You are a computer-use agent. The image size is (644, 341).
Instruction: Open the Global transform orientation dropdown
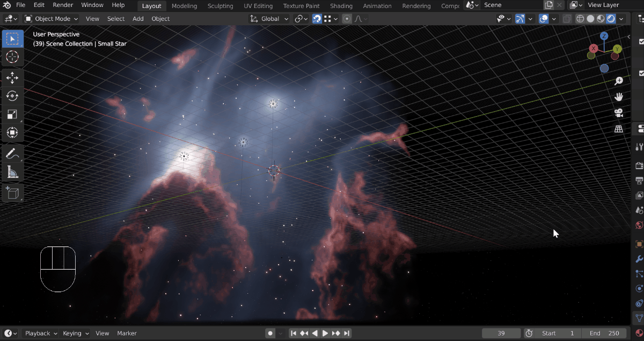click(269, 19)
